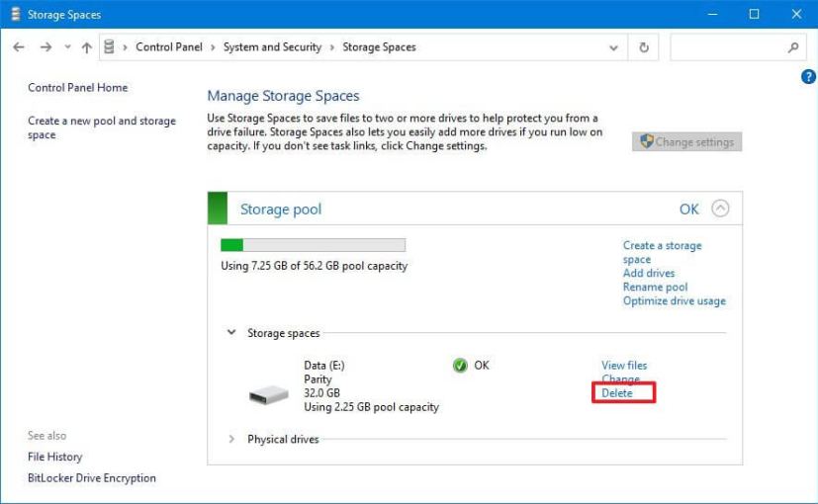Click 'Using 2.25 GB pool capacity' text
Image resolution: width=818 pixels, height=504 pixels.
click(x=372, y=407)
